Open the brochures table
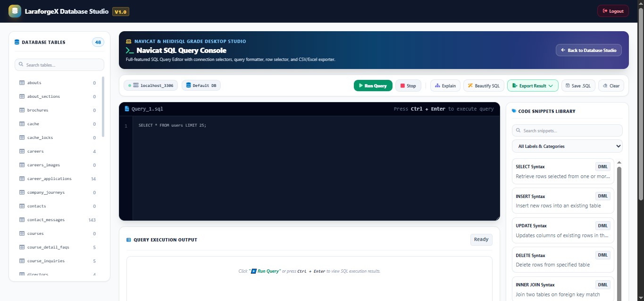This screenshot has height=301, width=644. tap(58, 110)
